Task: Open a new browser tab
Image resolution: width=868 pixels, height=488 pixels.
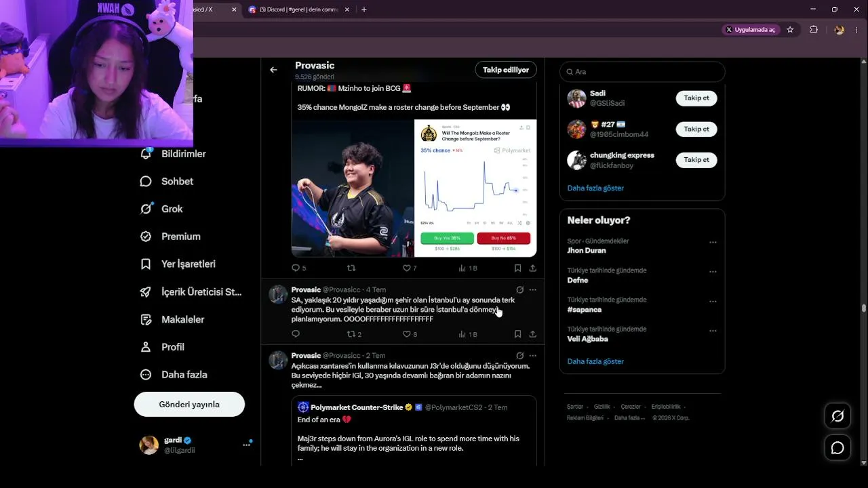Action: click(364, 9)
